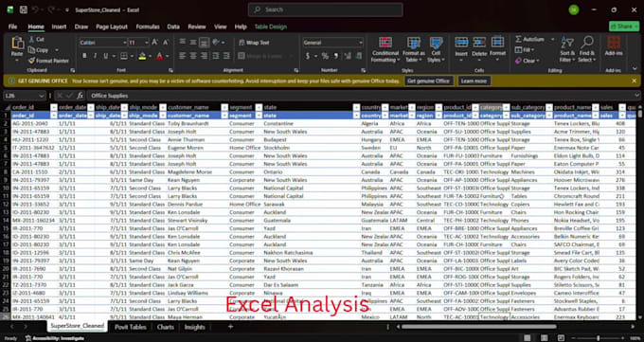Apply yellow Fill Color to cell
The height and width of the screenshot is (342, 644).
tap(142, 56)
